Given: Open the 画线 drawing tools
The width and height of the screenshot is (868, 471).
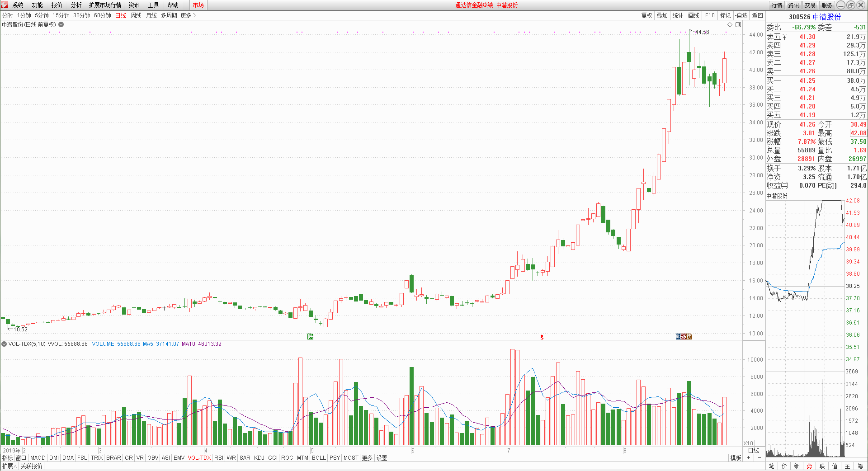Looking at the screenshot, I should (693, 15).
